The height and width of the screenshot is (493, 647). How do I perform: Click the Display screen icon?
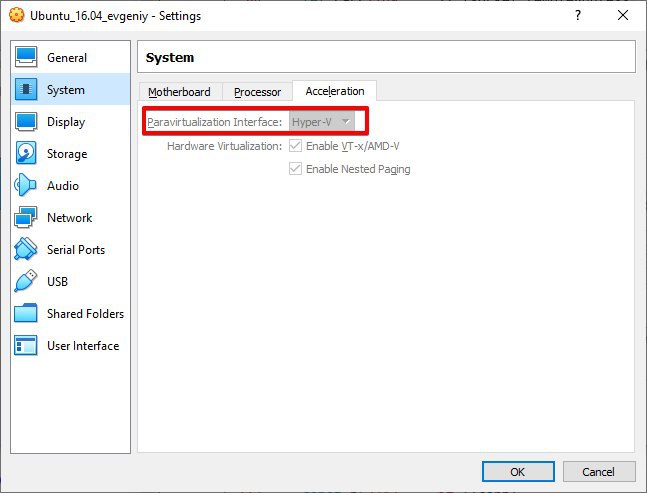tap(26, 121)
